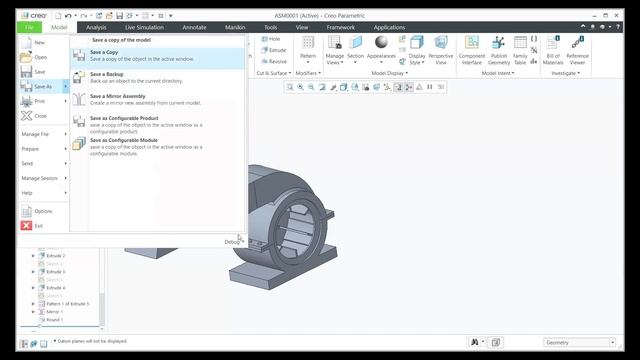Choose Save a Backup option

(158, 78)
